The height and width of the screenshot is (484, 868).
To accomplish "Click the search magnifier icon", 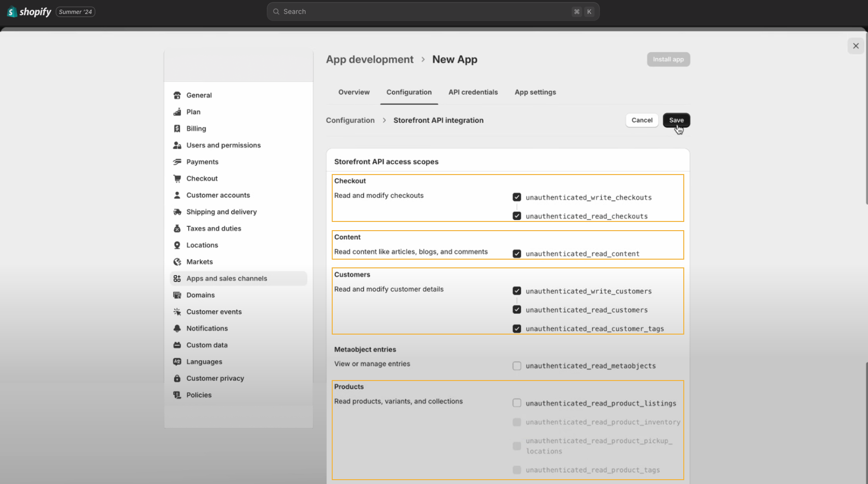I will [x=276, y=12].
